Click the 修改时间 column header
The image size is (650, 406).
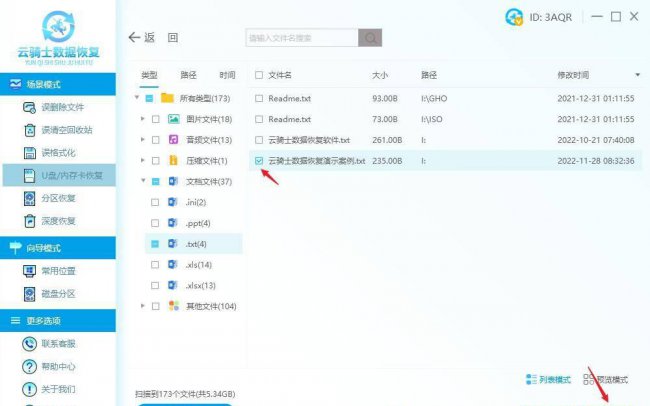(x=573, y=75)
